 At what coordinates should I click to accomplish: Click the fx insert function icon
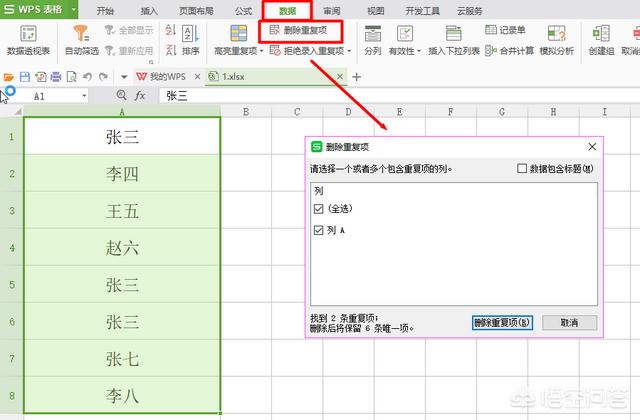pos(140,96)
